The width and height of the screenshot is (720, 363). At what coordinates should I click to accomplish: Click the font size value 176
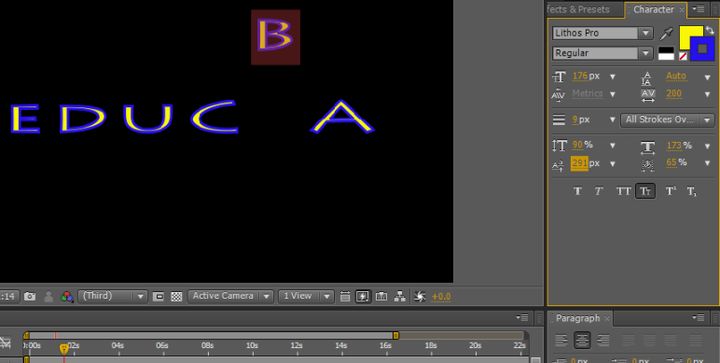pyautogui.click(x=580, y=76)
